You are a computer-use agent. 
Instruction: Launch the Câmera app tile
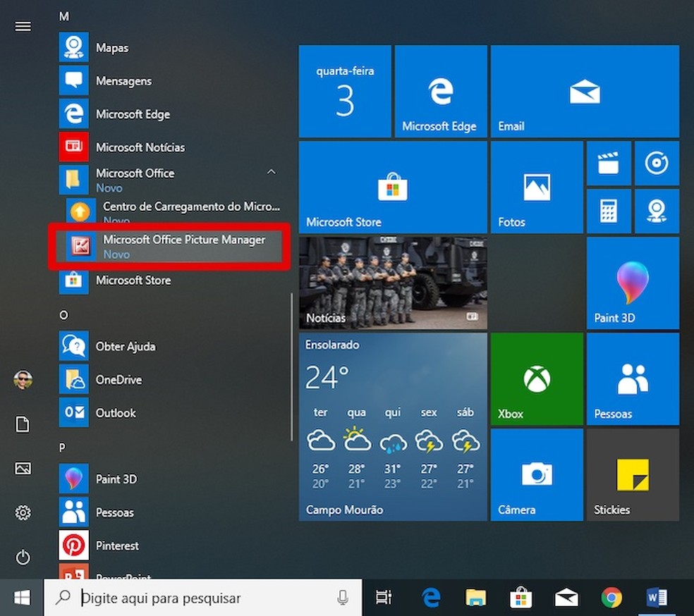coord(536,474)
